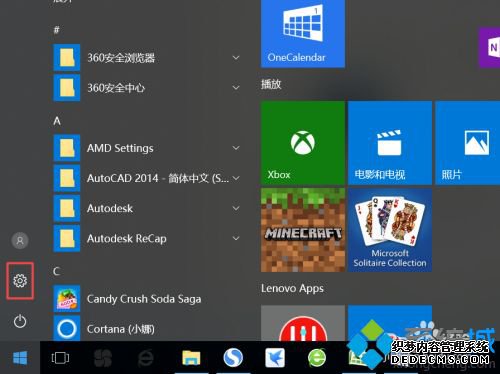Click the dimmed pinwheel taskbar icon

pos(103,358)
